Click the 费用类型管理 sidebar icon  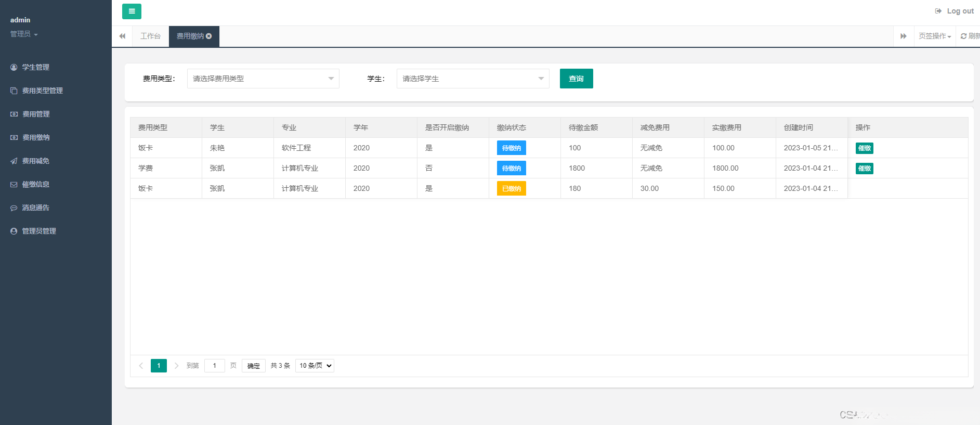(14, 91)
